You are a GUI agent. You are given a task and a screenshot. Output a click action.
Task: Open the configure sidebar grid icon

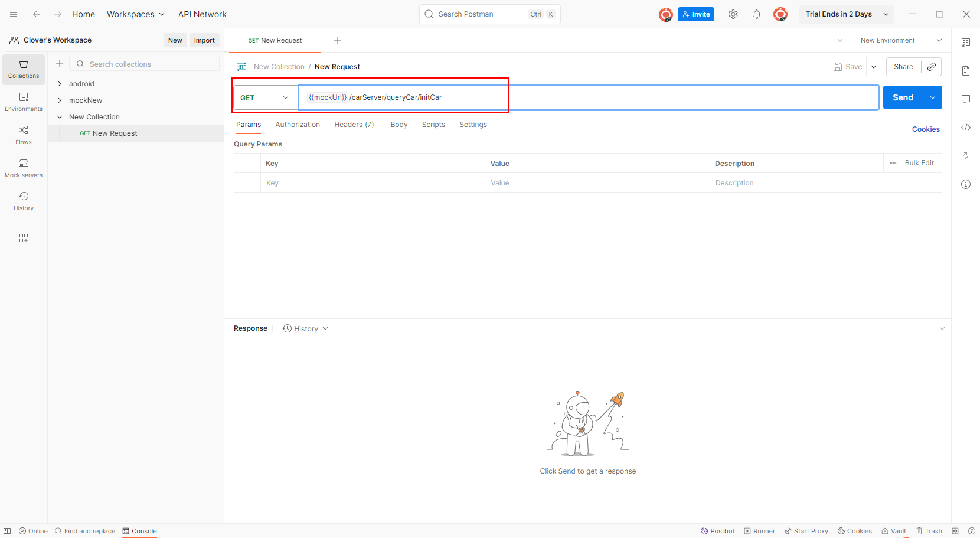[x=24, y=238]
